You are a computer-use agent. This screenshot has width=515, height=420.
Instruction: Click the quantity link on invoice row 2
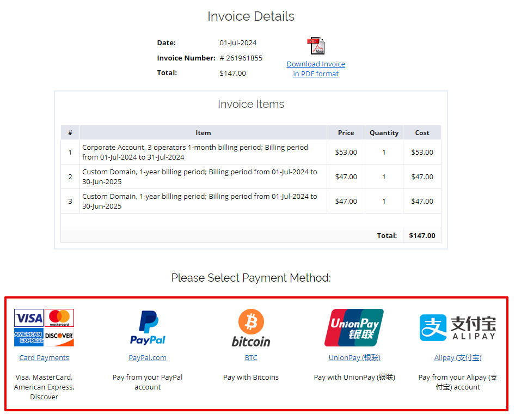384,176
